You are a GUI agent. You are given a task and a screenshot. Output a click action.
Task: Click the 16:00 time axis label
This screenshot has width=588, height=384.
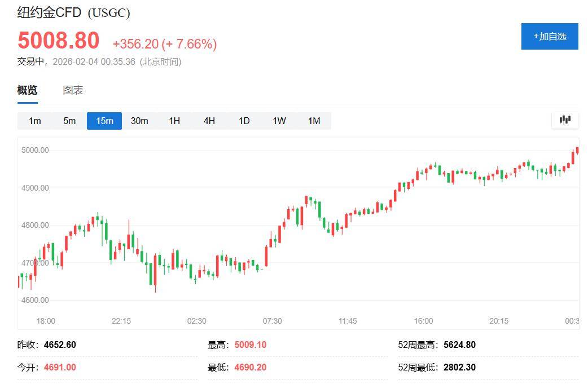point(423,321)
